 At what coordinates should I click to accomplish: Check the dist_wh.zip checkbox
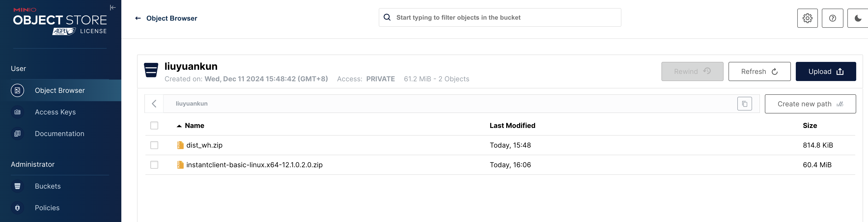click(x=154, y=145)
